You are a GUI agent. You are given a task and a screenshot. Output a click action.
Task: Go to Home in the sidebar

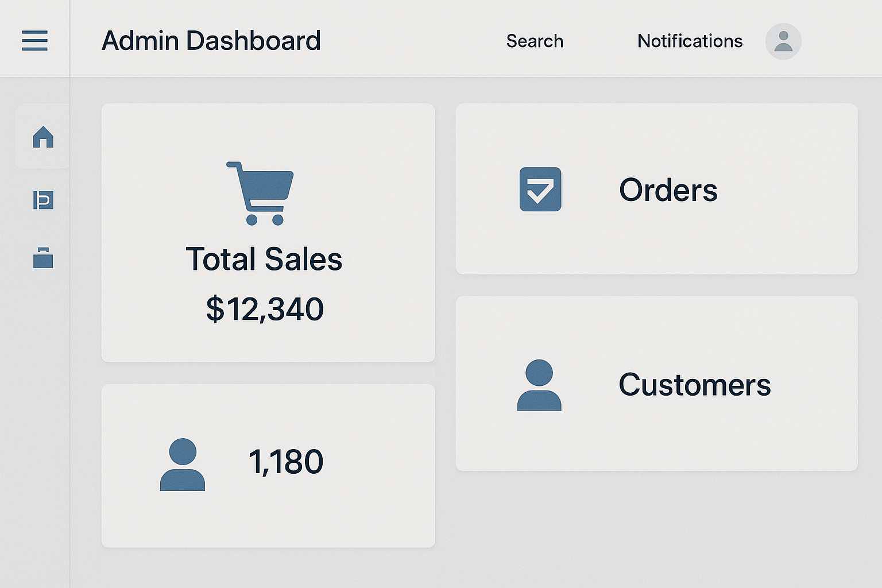click(x=43, y=137)
